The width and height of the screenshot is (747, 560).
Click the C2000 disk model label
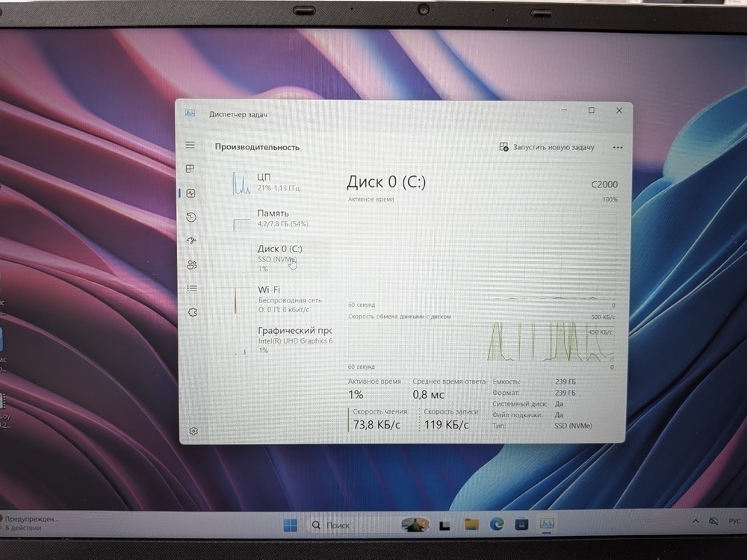pyautogui.click(x=604, y=184)
